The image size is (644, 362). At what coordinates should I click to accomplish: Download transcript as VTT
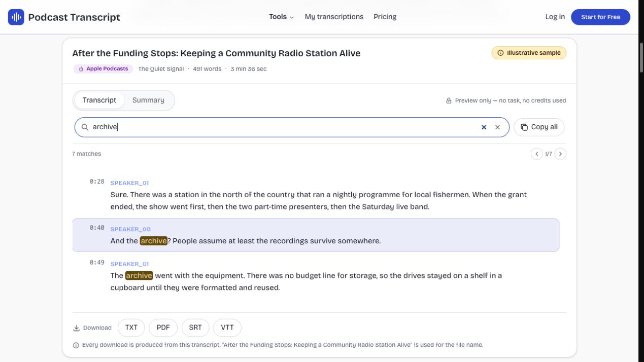[x=227, y=328]
